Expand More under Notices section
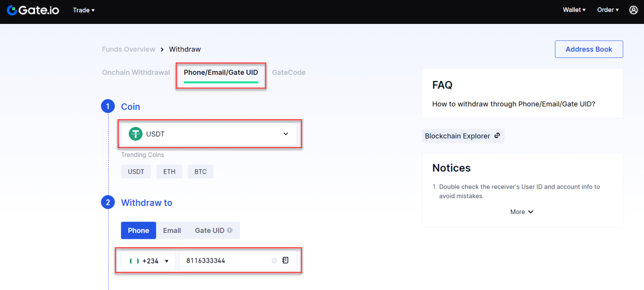Viewport: 644px width, 290px height. (x=522, y=212)
